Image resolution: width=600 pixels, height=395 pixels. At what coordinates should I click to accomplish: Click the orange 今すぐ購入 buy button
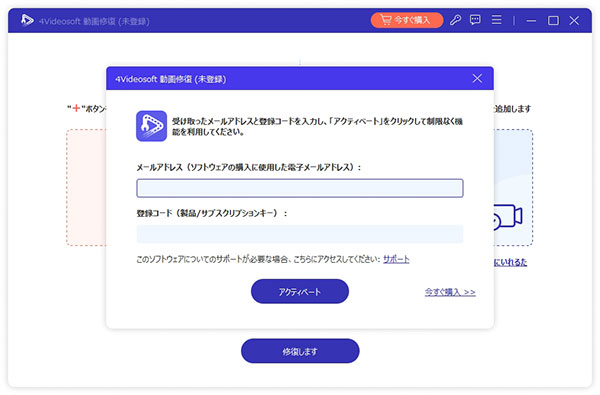[407, 20]
